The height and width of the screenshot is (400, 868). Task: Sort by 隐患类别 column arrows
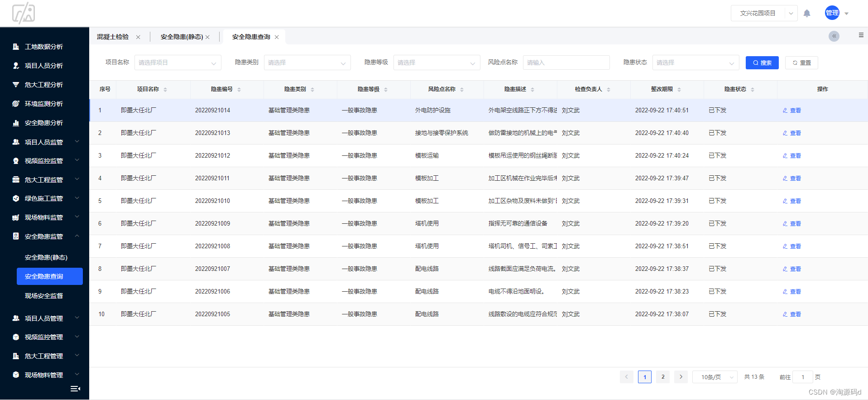(x=312, y=90)
